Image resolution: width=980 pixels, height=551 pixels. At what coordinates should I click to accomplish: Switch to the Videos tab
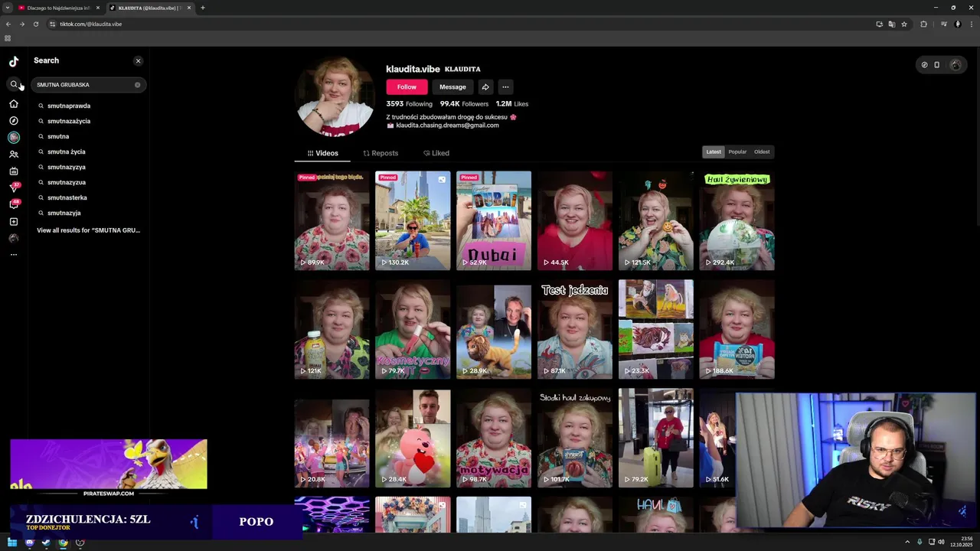coord(322,153)
